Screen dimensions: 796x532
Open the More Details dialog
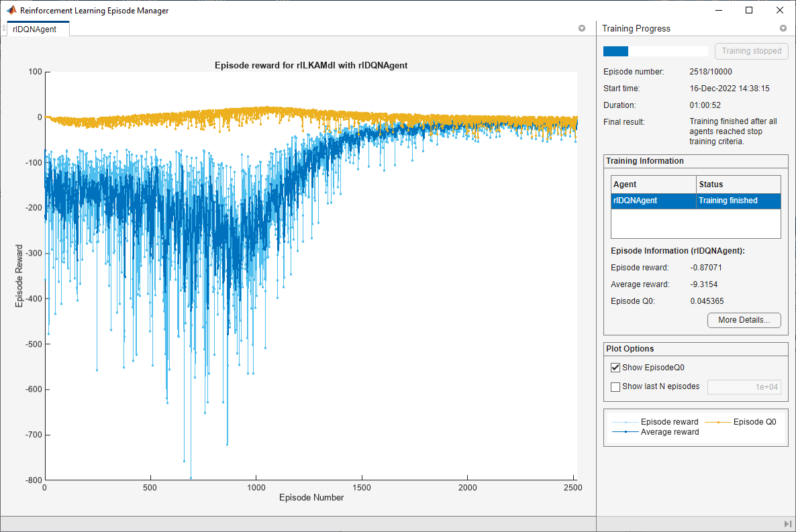[744, 320]
